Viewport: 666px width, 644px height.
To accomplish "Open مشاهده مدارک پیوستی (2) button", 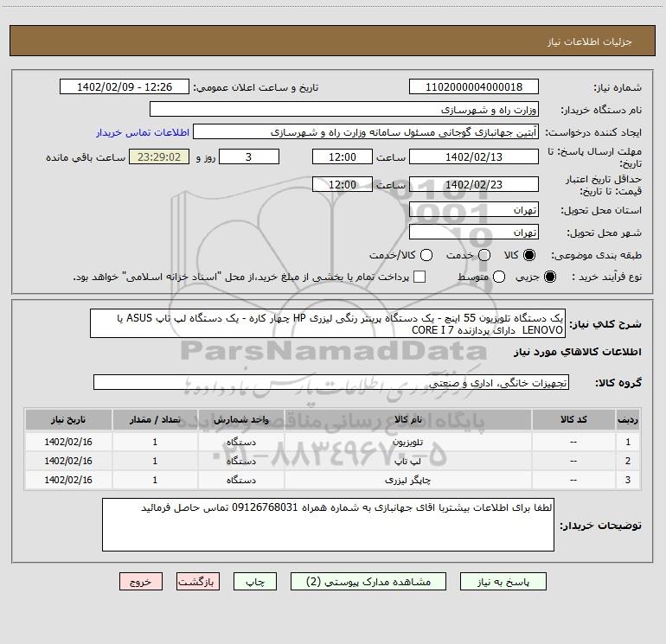I will [368, 582].
